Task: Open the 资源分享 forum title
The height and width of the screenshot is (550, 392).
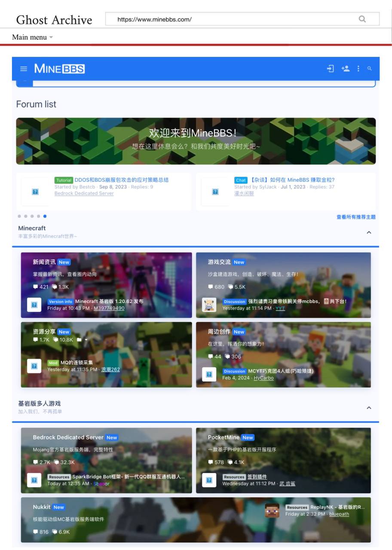Action: tap(44, 332)
